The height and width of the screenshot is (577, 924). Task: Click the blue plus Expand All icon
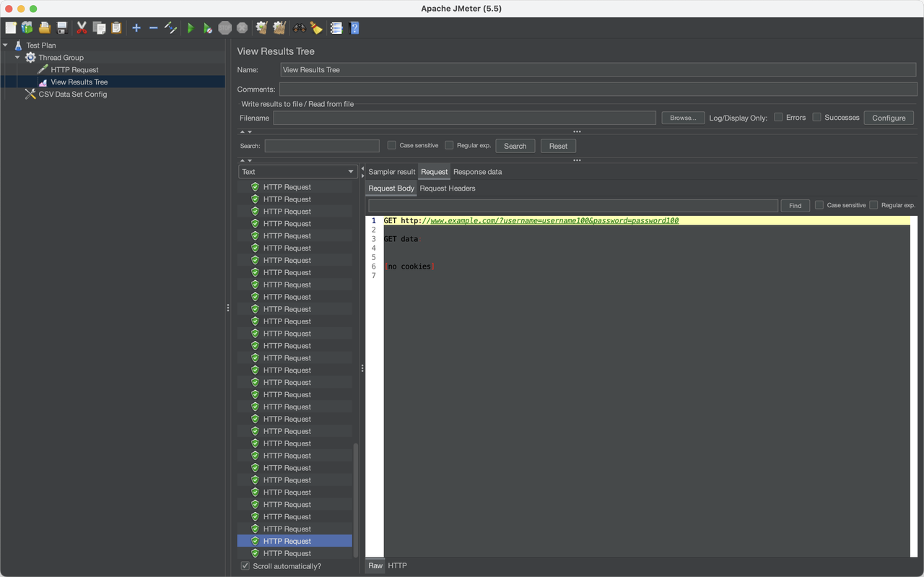click(x=136, y=28)
